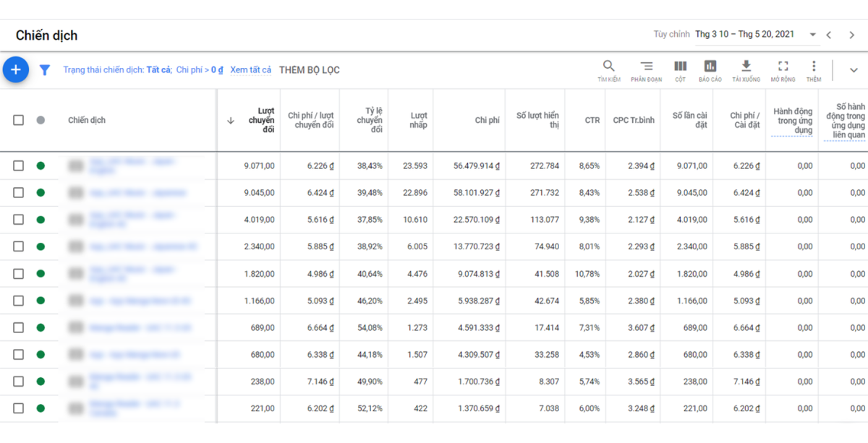Open the Báo cáo reports icon

click(x=710, y=70)
